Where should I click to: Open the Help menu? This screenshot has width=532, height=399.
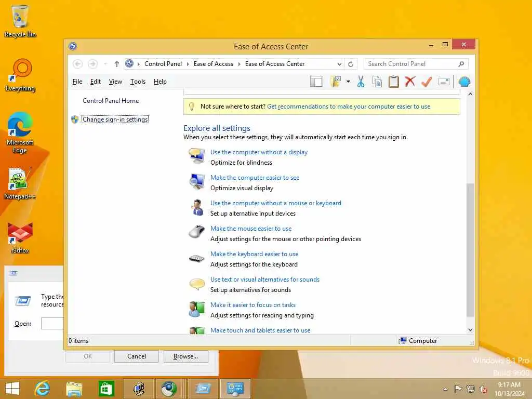click(160, 82)
